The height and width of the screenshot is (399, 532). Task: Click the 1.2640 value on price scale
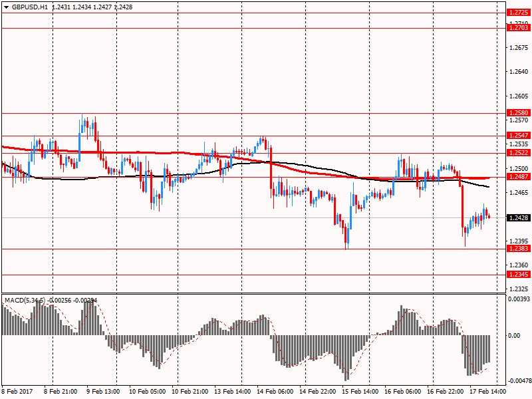[517, 72]
